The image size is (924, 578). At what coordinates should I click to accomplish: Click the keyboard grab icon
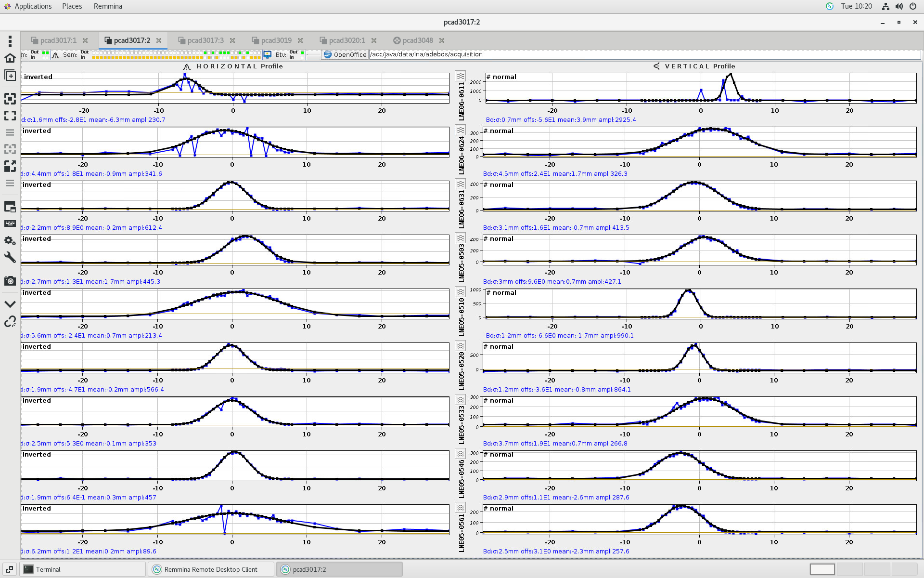(x=10, y=223)
